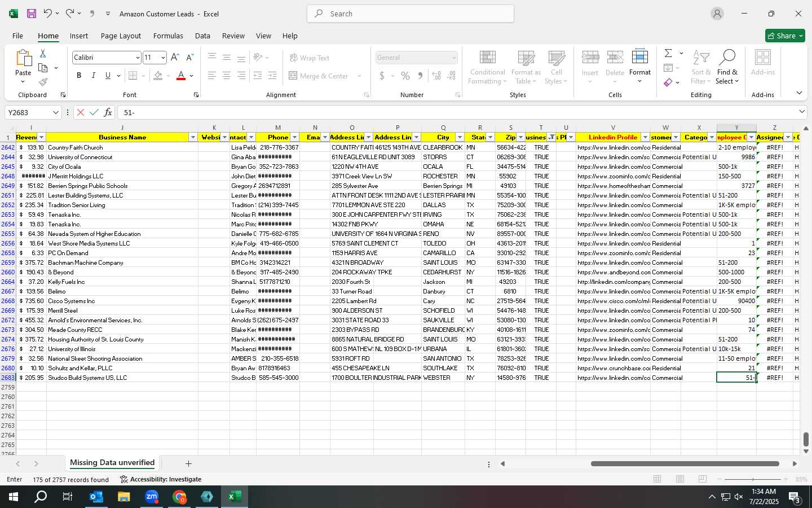Click the Format Painter brush icon
The height and width of the screenshot is (508, 812).
tap(43, 82)
